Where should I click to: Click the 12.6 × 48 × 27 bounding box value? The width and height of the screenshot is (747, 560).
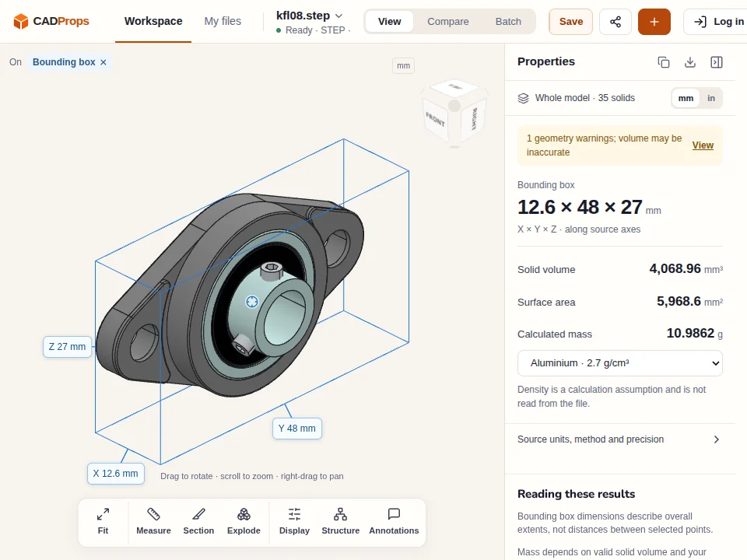pyautogui.click(x=580, y=207)
